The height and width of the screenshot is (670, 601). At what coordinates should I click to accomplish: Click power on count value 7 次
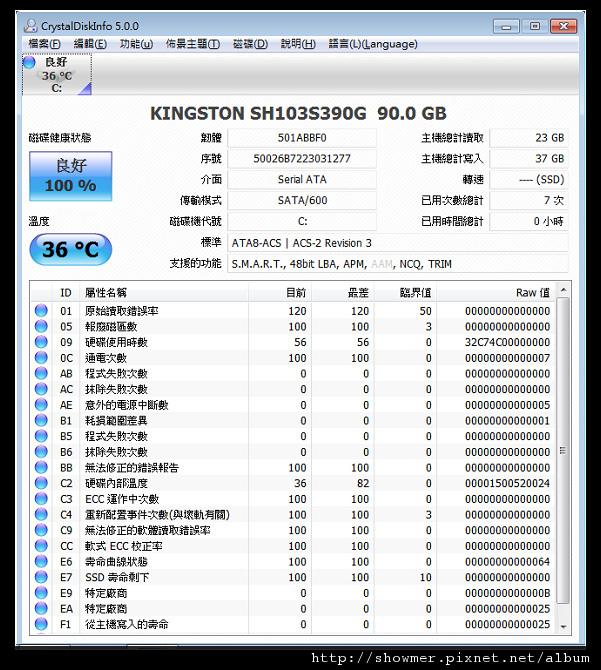point(529,200)
